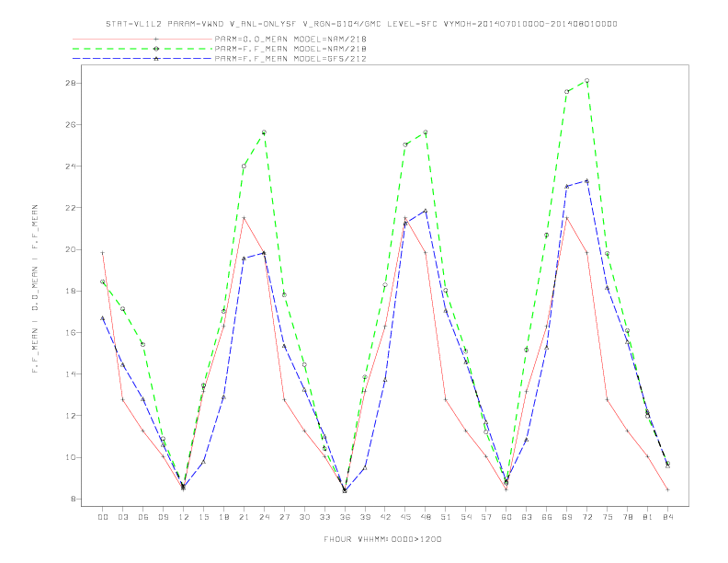Click x-axis tick label 45

405,517
